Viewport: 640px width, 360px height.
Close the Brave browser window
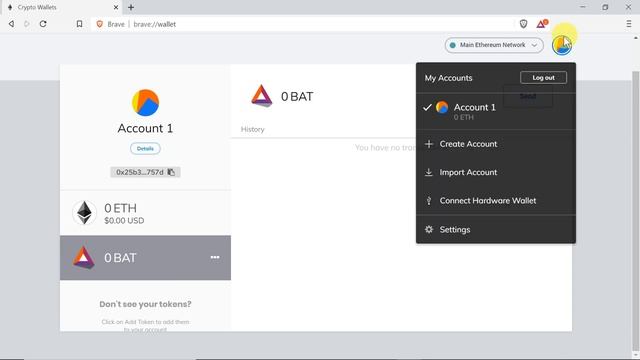coord(628,7)
